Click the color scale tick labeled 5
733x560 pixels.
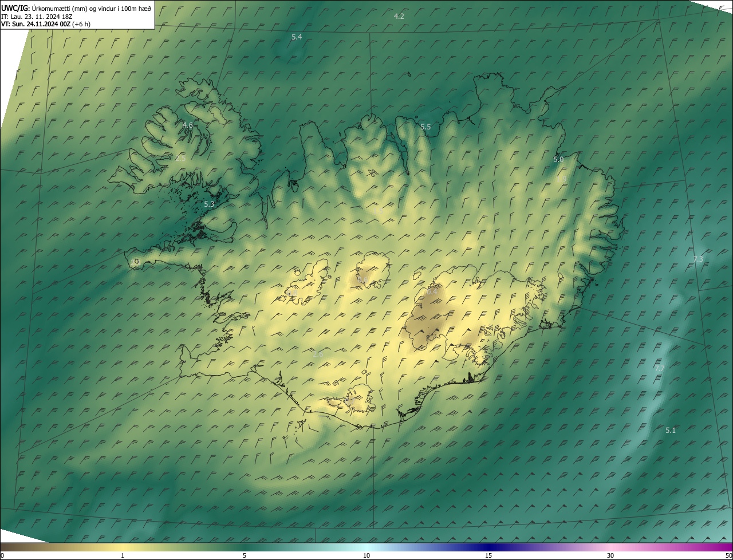245,555
